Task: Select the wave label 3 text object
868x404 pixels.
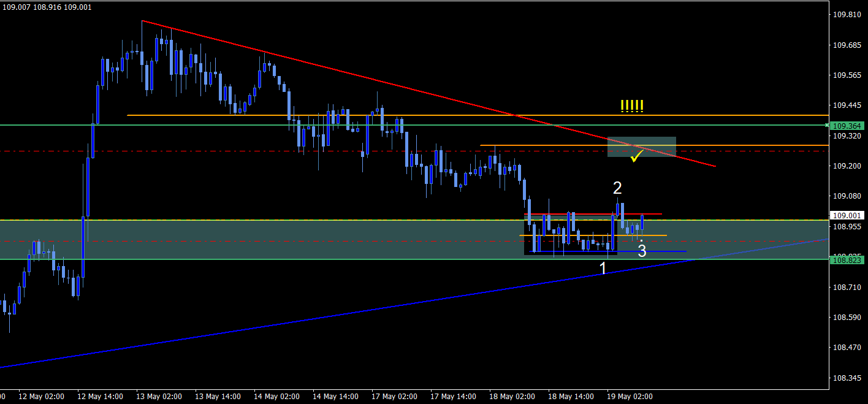Action: 642,251
